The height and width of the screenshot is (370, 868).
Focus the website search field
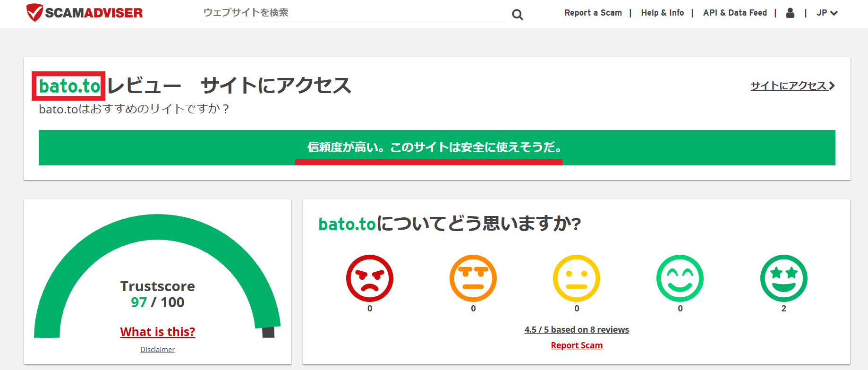(353, 13)
